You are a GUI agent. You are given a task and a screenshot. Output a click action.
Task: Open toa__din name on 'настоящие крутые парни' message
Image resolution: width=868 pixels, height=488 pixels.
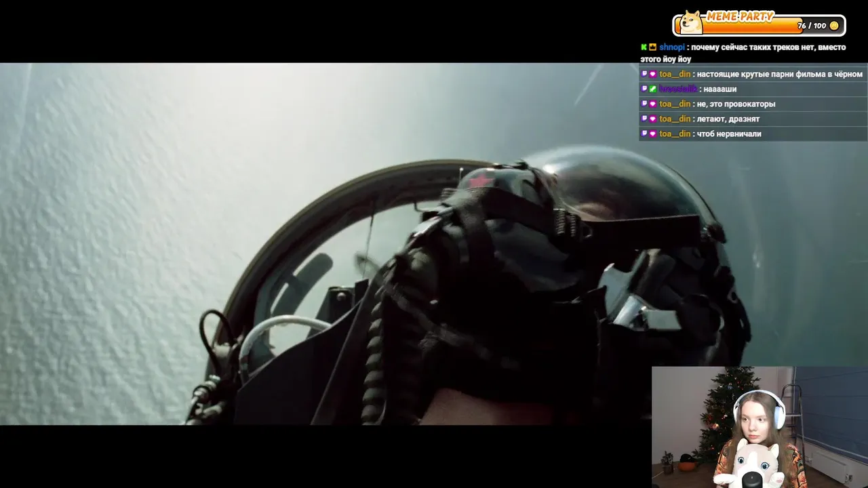(675, 75)
